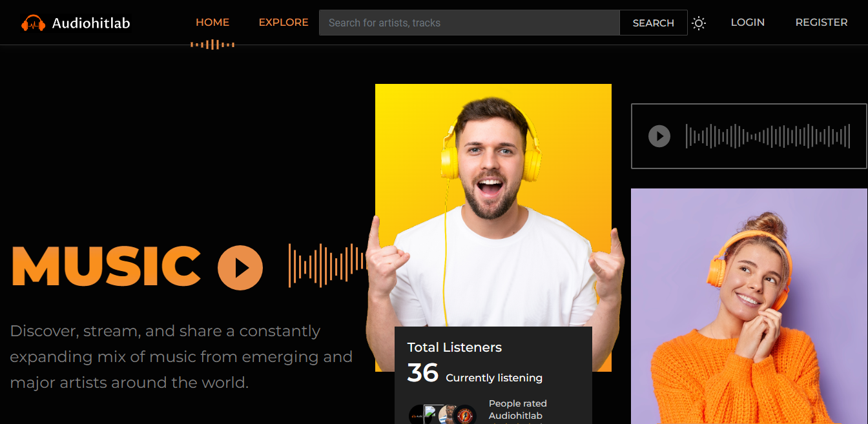Screen dimensions: 868x424
Task: Click the Audiohitlab brand name text
Action: pyautogui.click(x=91, y=23)
